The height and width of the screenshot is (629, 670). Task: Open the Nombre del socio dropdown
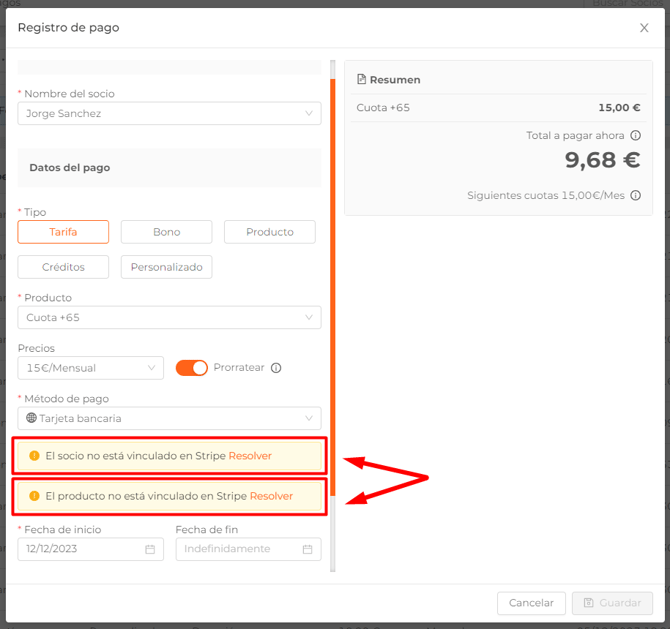click(169, 114)
